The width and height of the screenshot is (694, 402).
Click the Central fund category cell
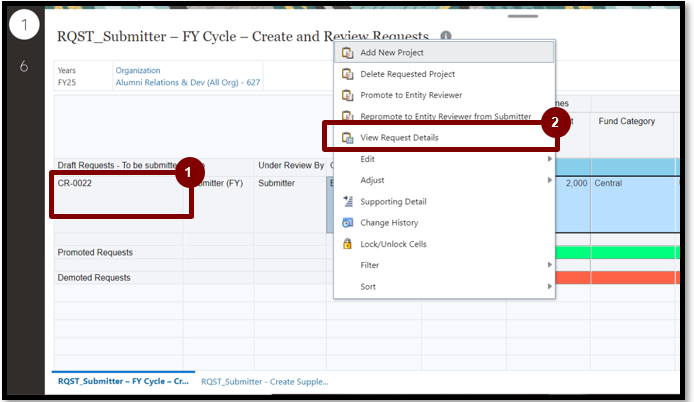click(x=632, y=204)
